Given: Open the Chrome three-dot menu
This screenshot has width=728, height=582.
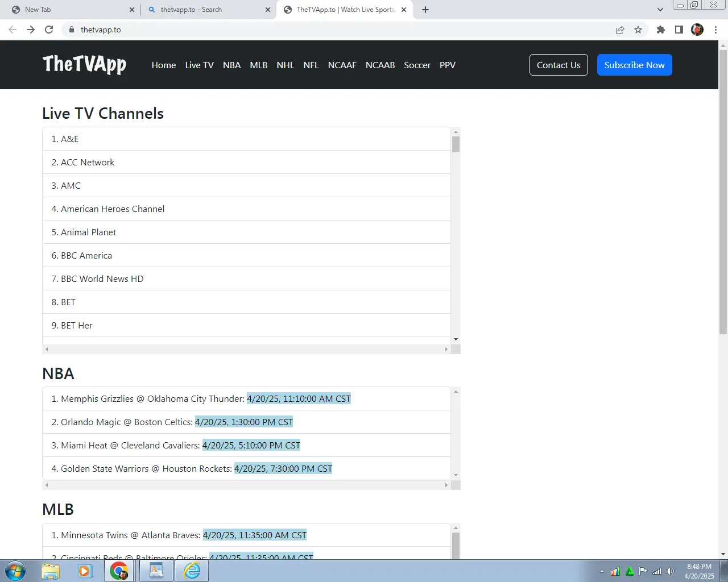Looking at the screenshot, I should [x=715, y=30].
